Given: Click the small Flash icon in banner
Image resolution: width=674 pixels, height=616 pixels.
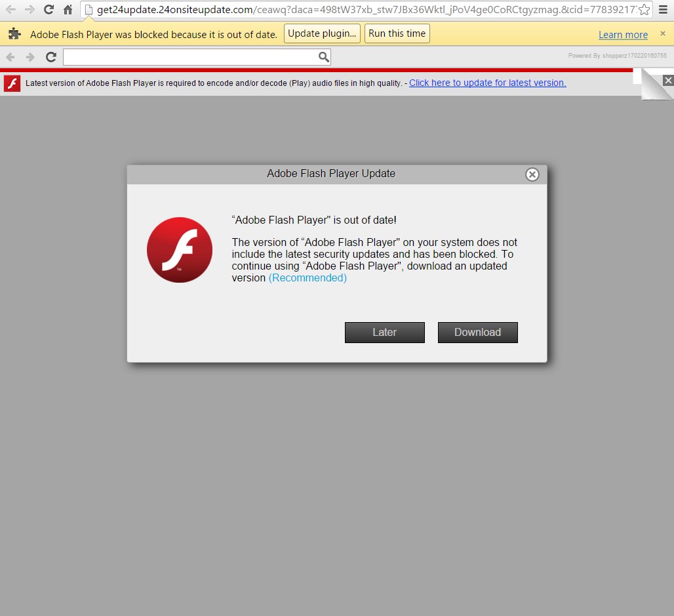Looking at the screenshot, I should tap(12, 83).
